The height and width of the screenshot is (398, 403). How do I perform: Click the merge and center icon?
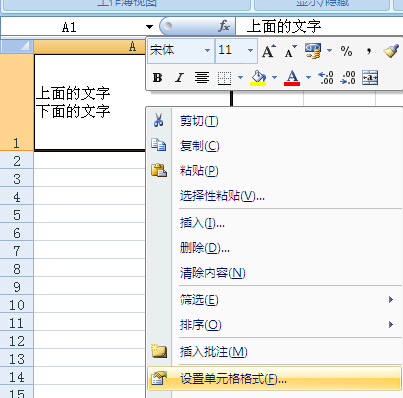click(370, 78)
